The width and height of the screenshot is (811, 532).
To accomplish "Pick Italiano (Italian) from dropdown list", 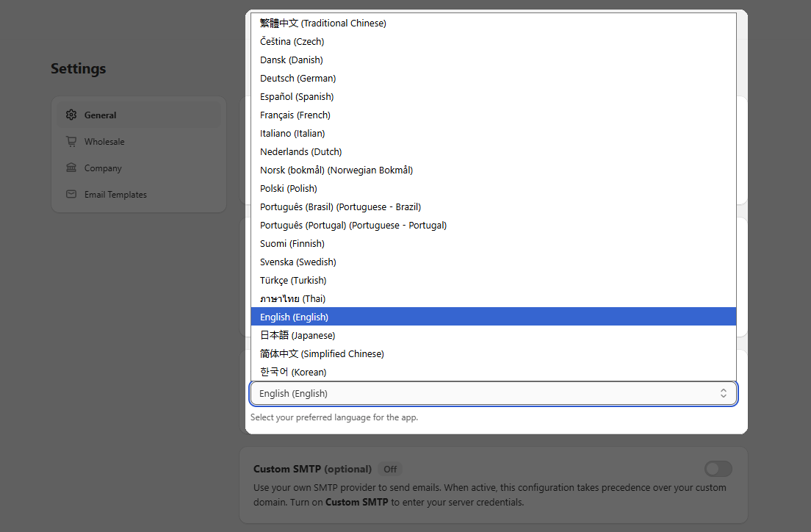I will (x=494, y=134).
